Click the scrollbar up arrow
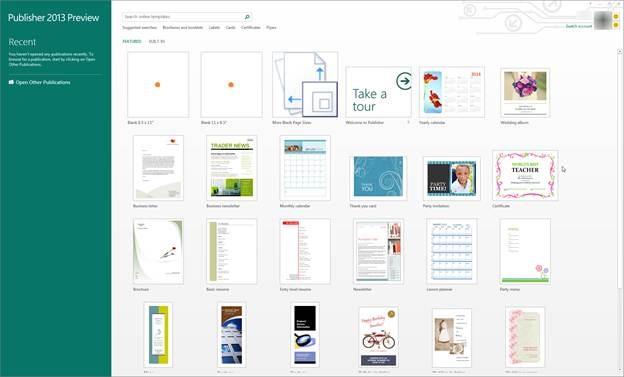 tap(620, 51)
